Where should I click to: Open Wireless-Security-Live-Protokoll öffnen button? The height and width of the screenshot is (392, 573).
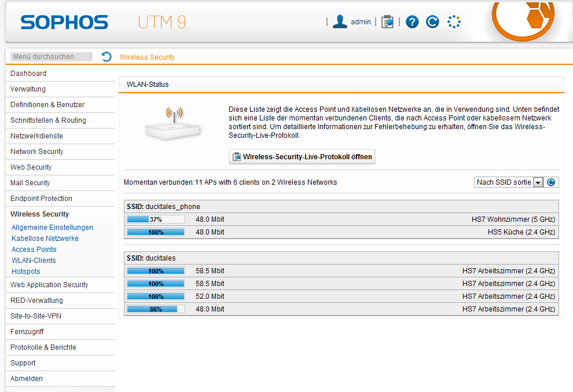(x=302, y=157)
